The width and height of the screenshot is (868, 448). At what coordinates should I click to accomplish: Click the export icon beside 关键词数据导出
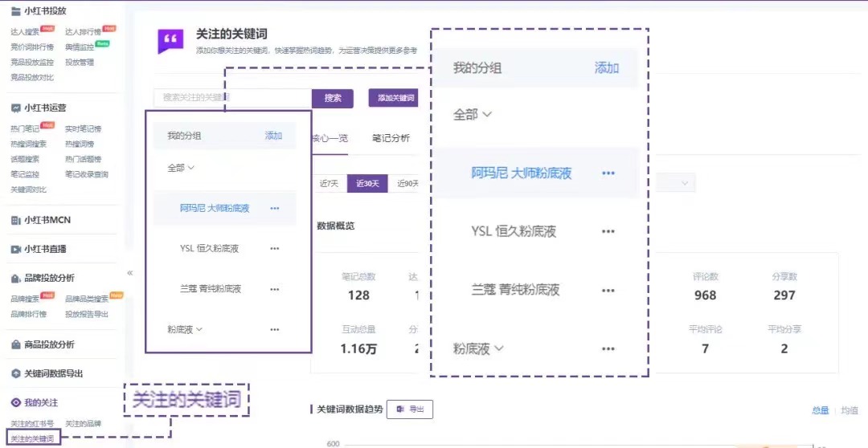click(15, 373)
